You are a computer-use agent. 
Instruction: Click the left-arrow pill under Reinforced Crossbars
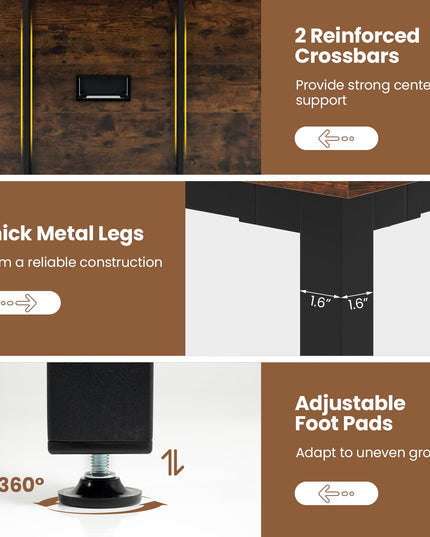(x=336, y=138)
